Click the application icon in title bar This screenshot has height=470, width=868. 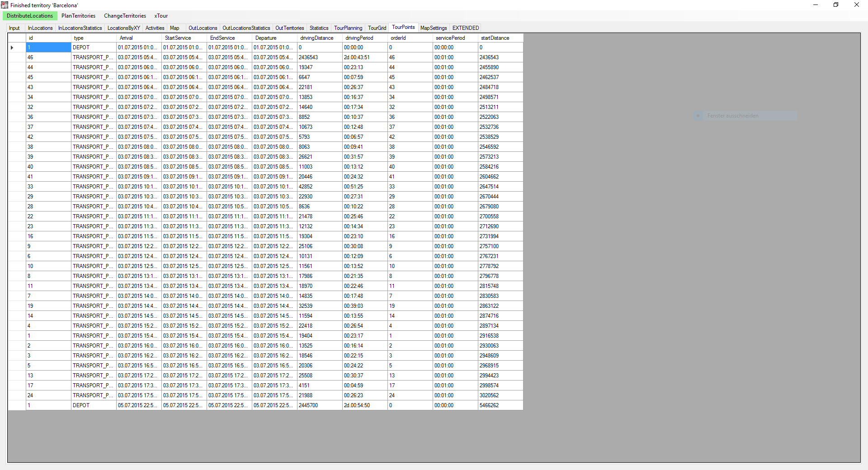5,5
